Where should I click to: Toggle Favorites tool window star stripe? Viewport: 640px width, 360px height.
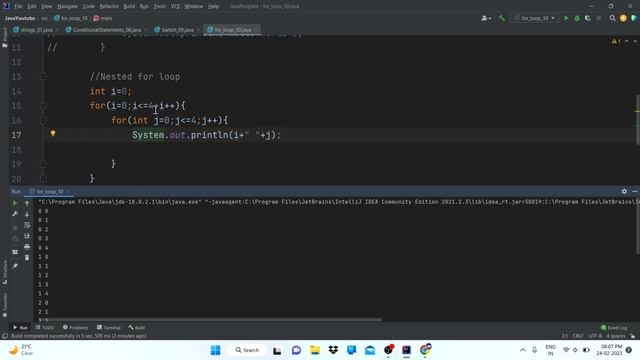tap(4, 305)
